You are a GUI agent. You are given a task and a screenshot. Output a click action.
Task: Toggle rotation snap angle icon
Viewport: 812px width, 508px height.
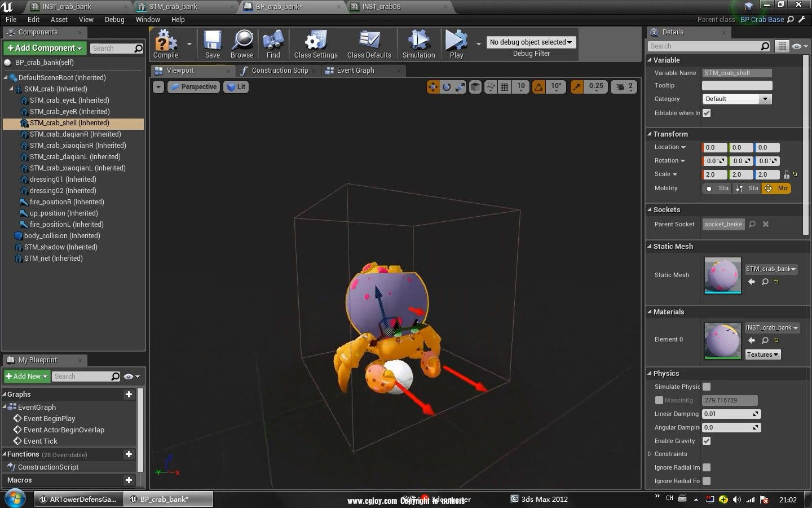[539, 87]
